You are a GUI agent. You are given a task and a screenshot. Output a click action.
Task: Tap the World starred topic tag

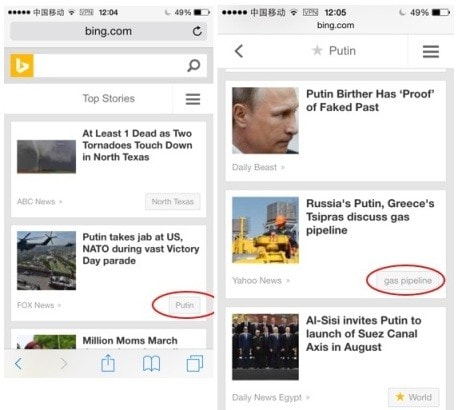(414, 397)
